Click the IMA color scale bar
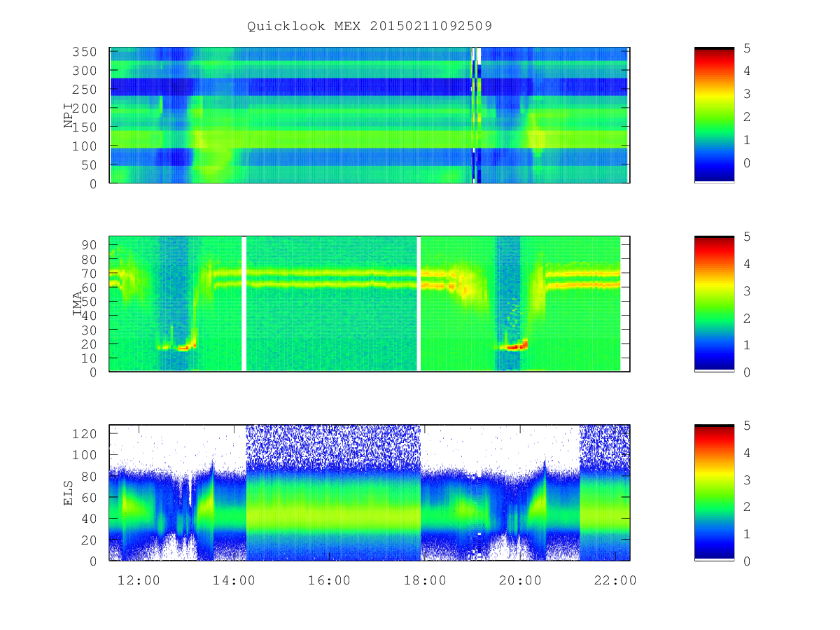The image size is (840, 630). 714,304
